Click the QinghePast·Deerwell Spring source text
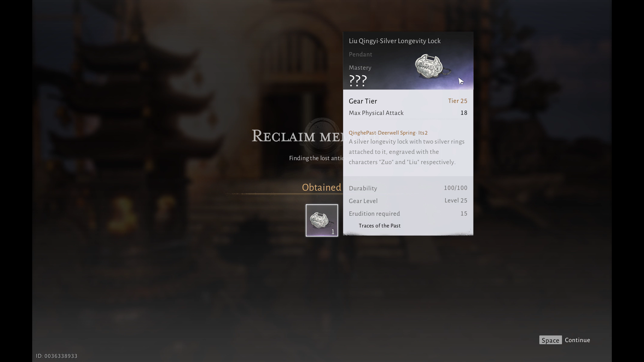The width and height of the screenshot is (644, 362). pyautogui.click(x=388, y=133)
